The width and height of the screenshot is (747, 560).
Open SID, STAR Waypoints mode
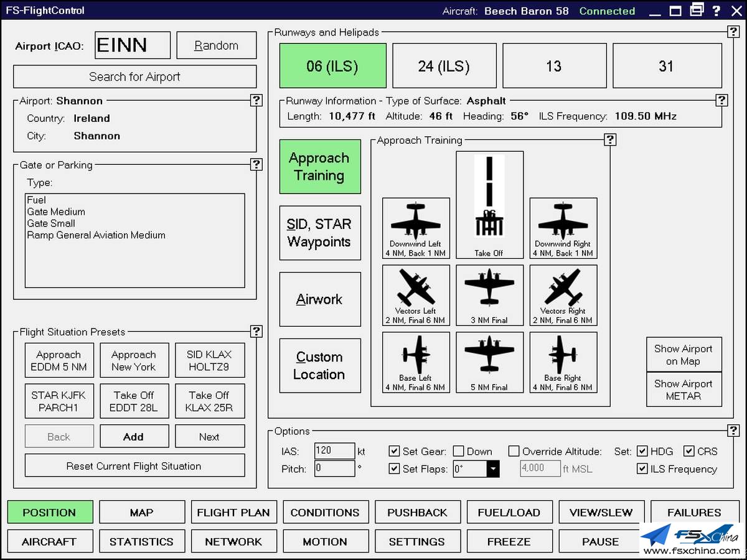(x=320, y=233)
